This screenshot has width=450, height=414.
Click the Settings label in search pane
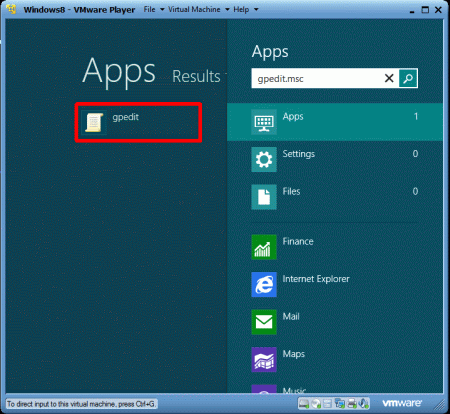[x=299, y=154]
